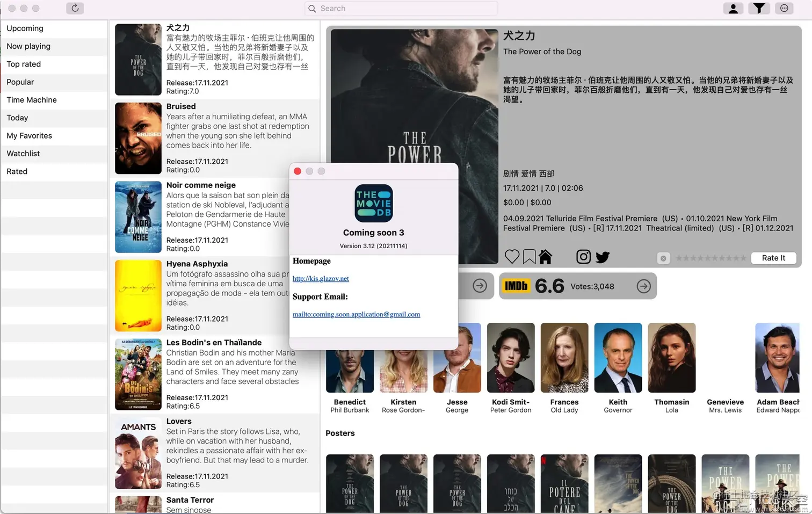Click the magnifier icon in search field
812x514 pixels.
click(x=312, y=9)
